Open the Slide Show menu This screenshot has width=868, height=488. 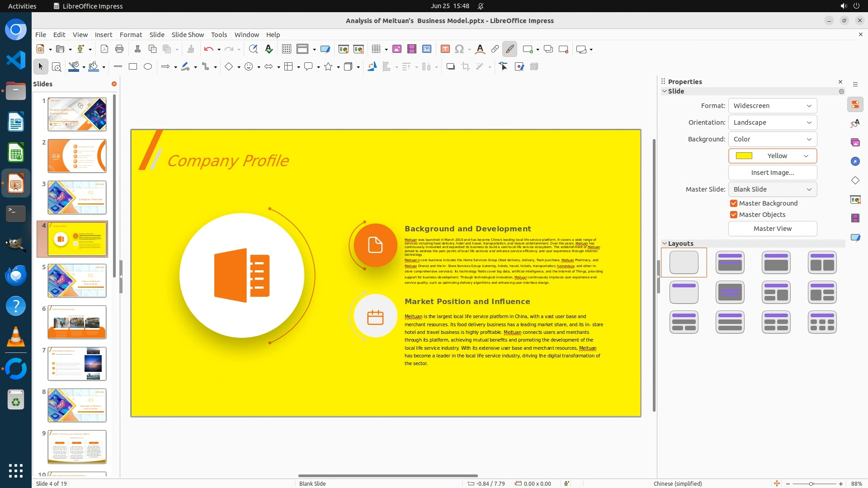click(x=188, y=35)
